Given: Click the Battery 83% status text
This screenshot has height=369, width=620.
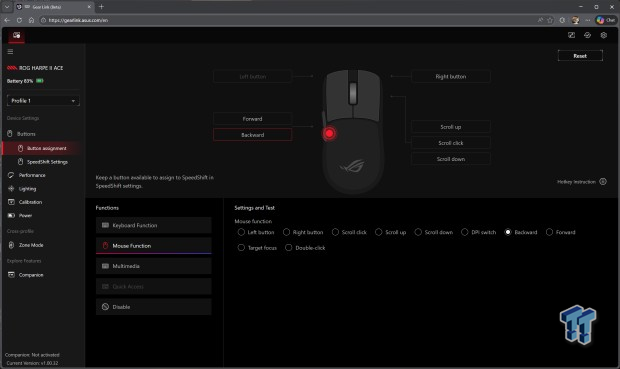Looking at the screenshot, I should (20, 81).
